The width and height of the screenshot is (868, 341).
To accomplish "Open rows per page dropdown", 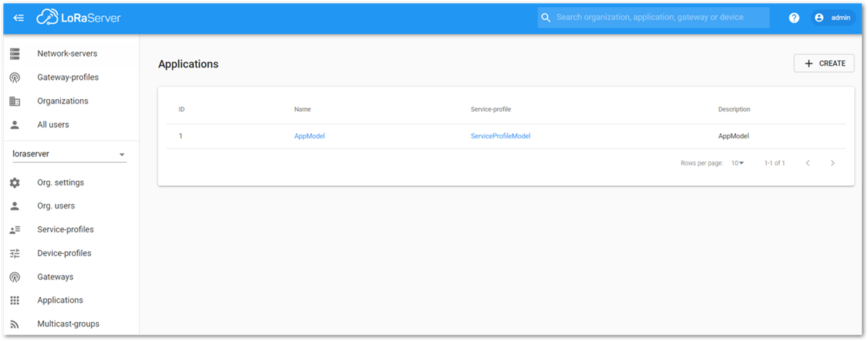I will point(738,163).
